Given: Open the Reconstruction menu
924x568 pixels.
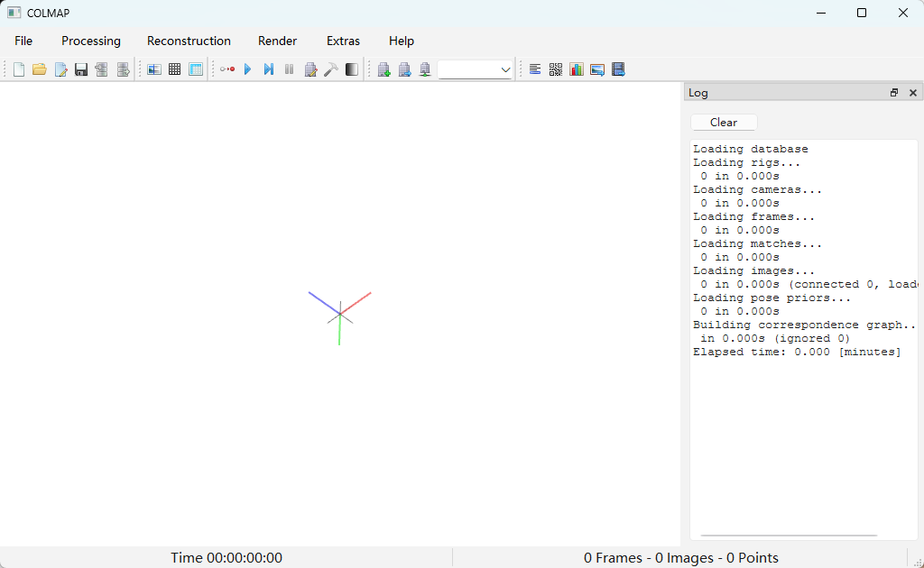Looking at the screenshot, I should (189, 41).
